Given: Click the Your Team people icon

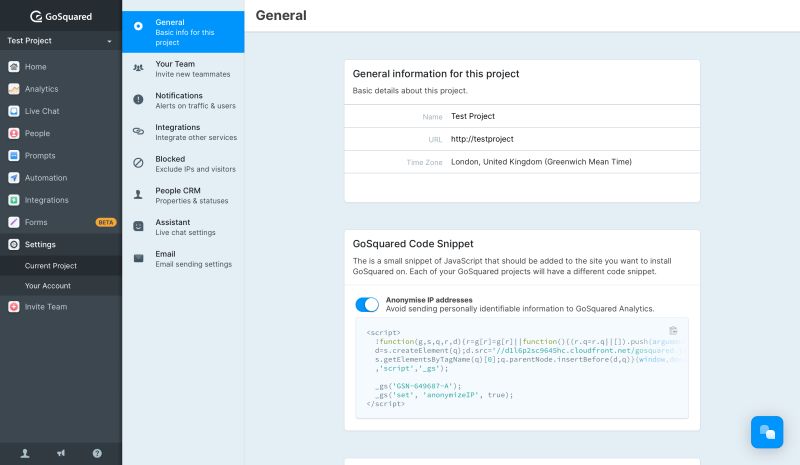Looking at the screenshot, I should [x=138, y=67].
